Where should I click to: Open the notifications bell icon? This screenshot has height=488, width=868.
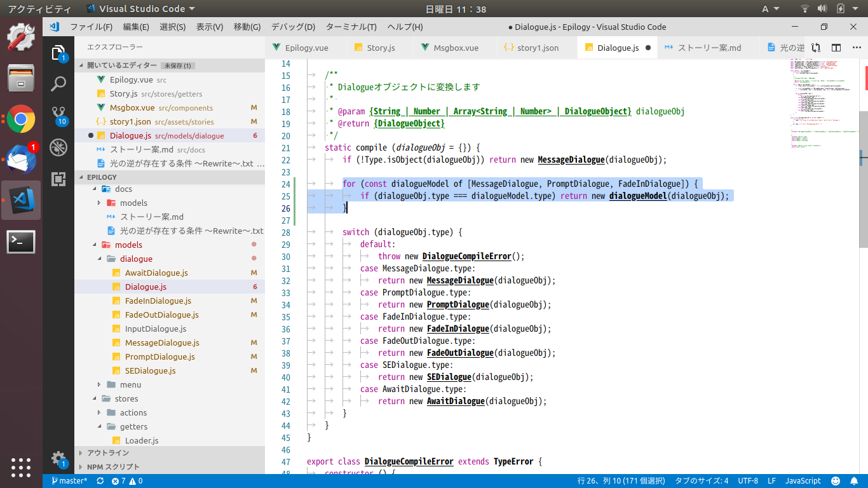click(855, 481)
